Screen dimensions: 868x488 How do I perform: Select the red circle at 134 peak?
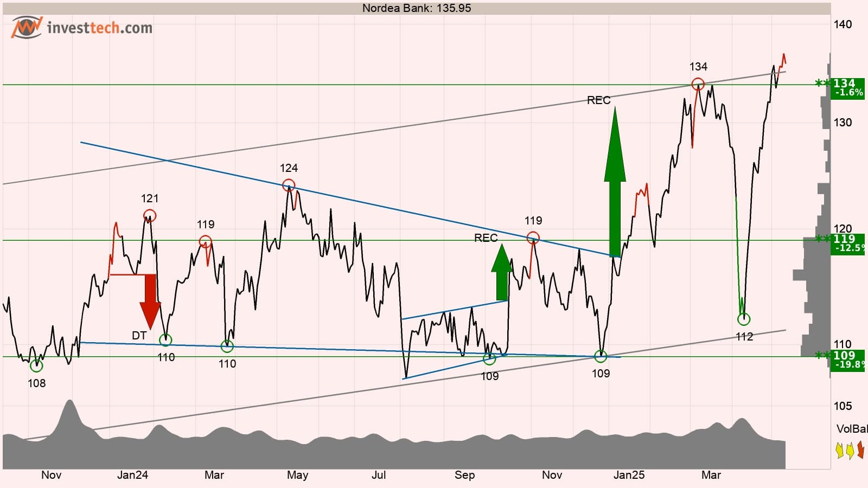click(x=698, y=84)
